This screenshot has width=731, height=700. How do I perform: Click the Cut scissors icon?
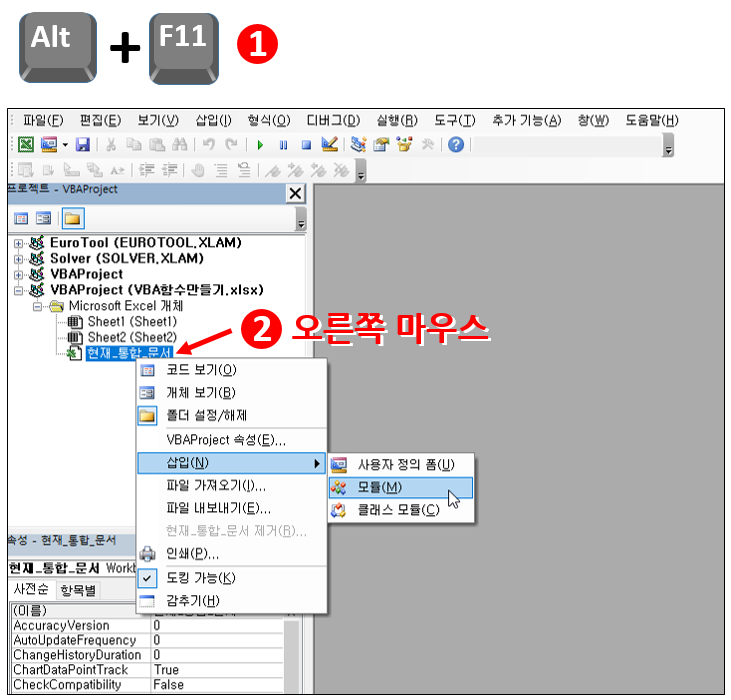coord(111,145)
